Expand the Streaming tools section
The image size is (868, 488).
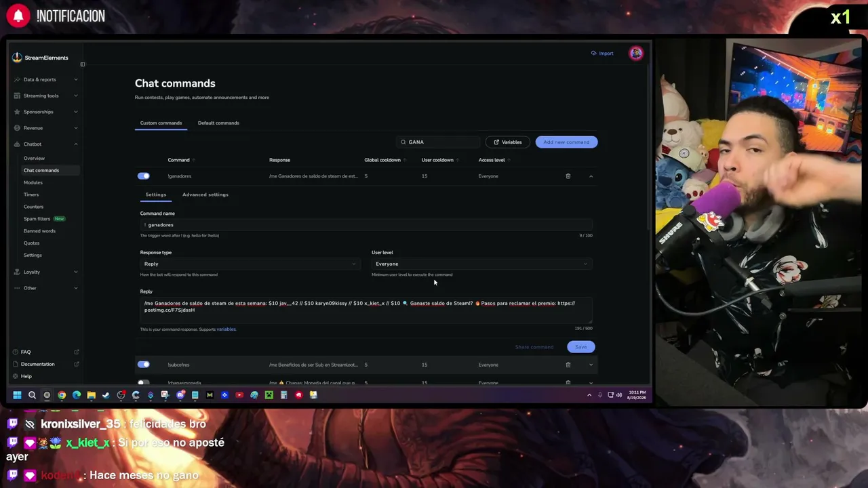click(x=46, y=96)
